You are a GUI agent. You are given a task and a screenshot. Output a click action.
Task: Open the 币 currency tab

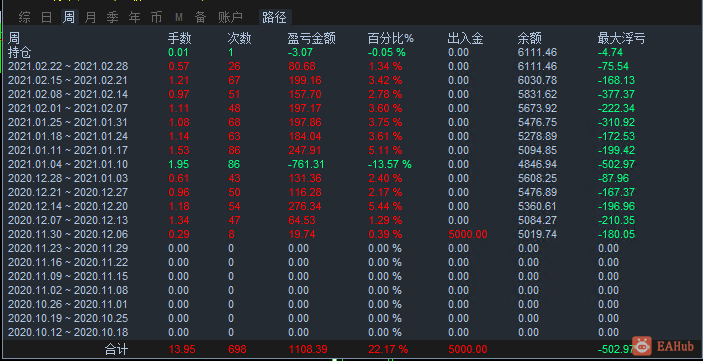tap(156, 17)
